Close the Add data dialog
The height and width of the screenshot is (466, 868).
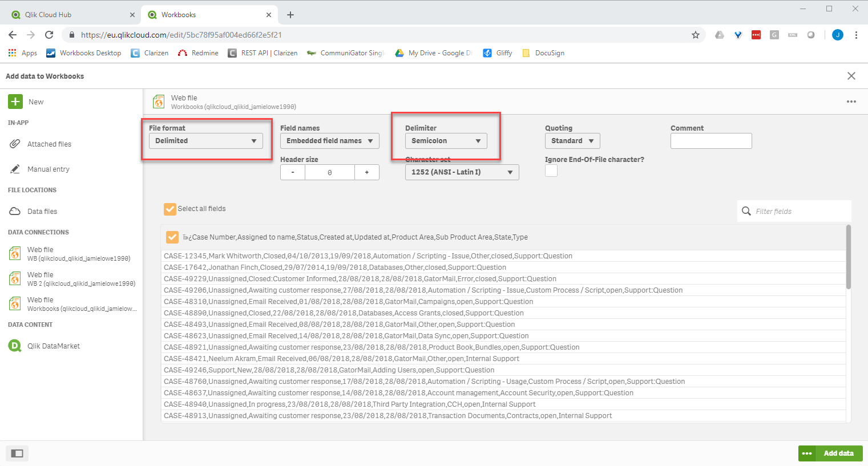(x=851, y=76)
